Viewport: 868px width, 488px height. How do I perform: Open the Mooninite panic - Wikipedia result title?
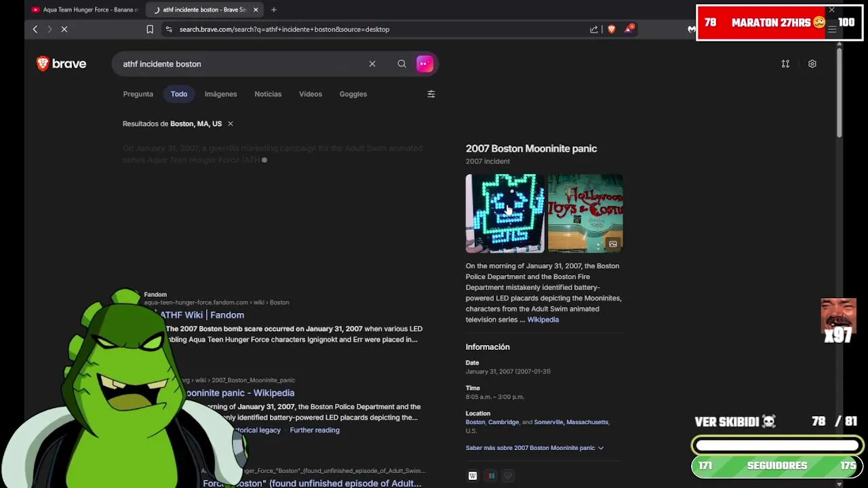pyautogui.click(x=240, y=393)
